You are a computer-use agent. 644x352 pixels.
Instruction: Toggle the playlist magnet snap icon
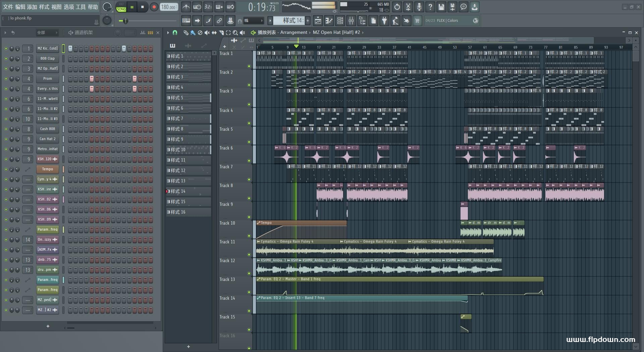pos(175,33)
